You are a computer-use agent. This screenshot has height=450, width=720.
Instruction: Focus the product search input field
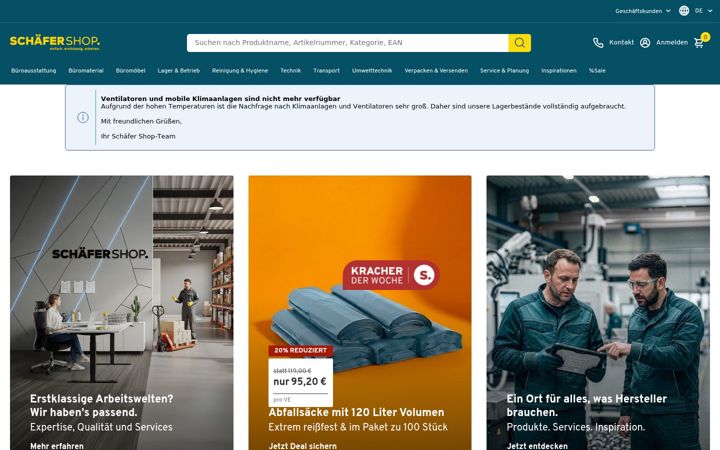348,43
